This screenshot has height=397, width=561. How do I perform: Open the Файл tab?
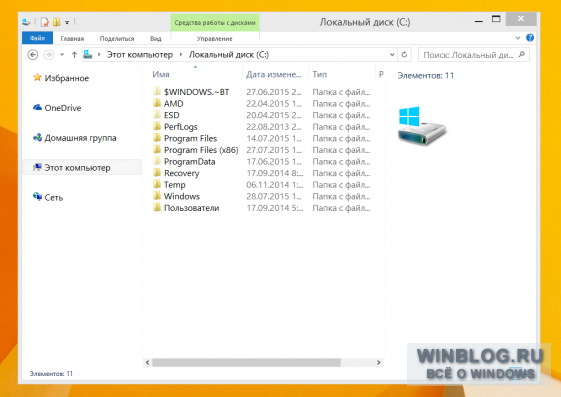pos(37,38)
